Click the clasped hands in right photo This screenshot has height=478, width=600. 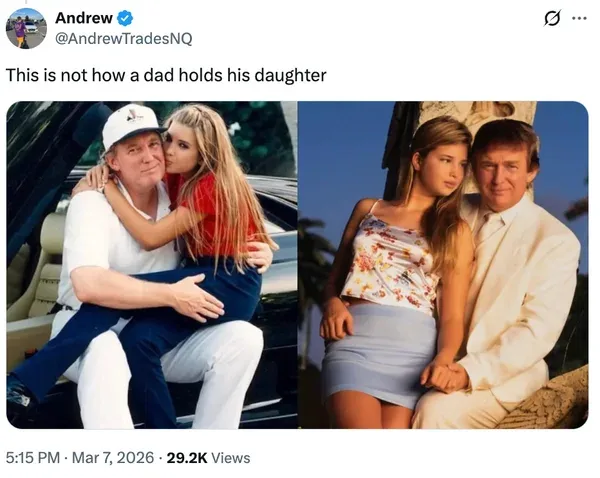click(x=444, y=377)
